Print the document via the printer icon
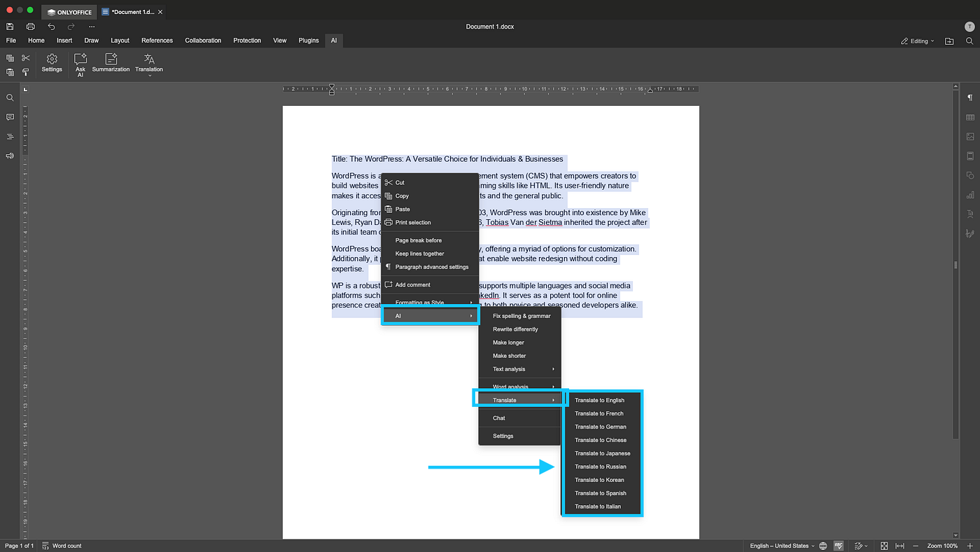The height and width of the screenshot is (552, 980). click(x=31, y=27)
